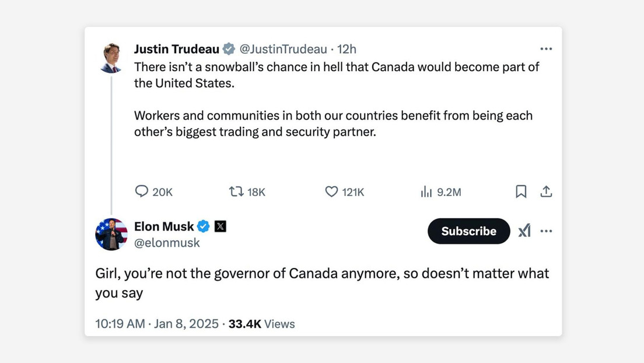Select the X affiliate badge beside Elon Musk
The width and height of the screenshot is (644, 363).
[220, 226]
